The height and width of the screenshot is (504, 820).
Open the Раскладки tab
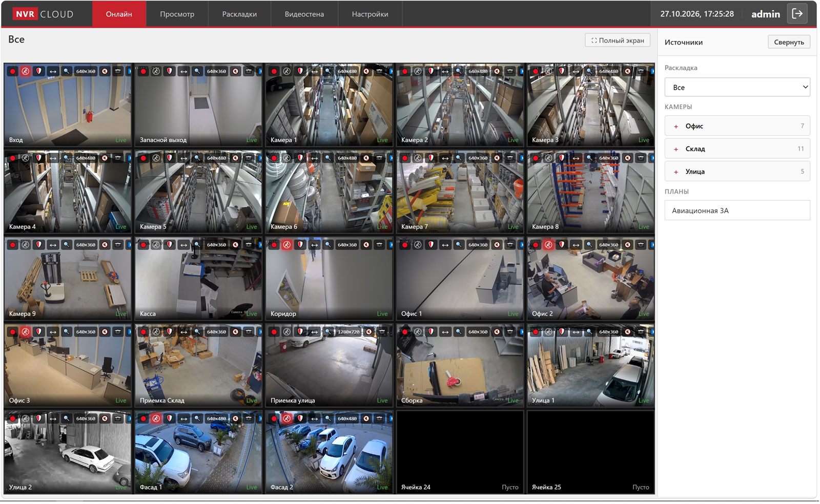(x=239, y=14)
